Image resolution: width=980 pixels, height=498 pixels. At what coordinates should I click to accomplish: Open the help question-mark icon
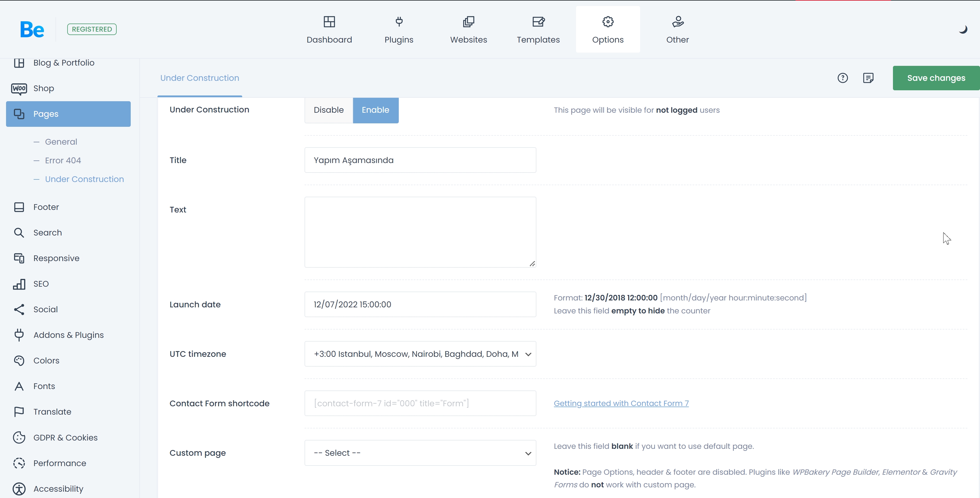tap(843, 78)
